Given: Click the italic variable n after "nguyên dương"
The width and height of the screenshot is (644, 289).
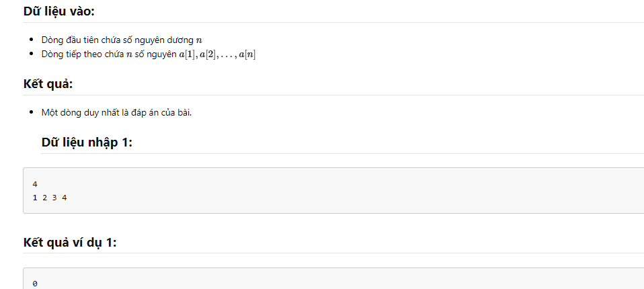Looking at the screenshot, I should pos(199,40).
